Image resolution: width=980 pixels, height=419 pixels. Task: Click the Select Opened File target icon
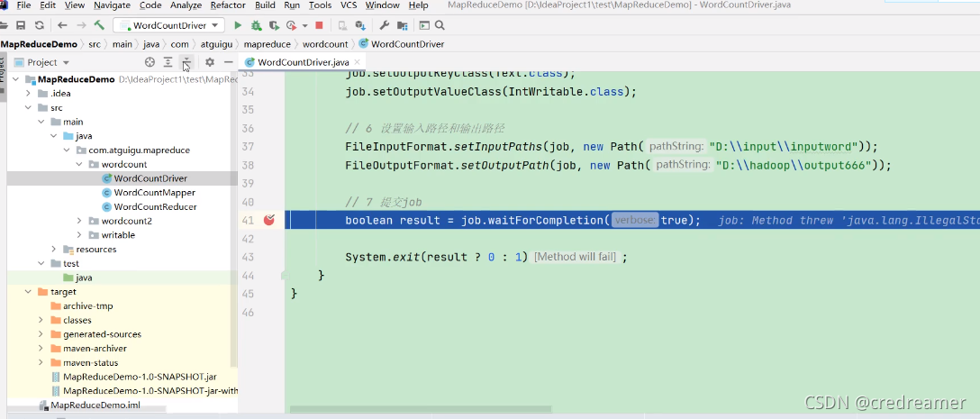[x=150, y=62]
